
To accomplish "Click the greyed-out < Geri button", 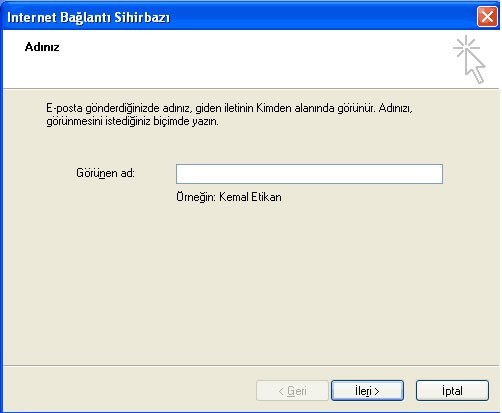I will [292, 390].
